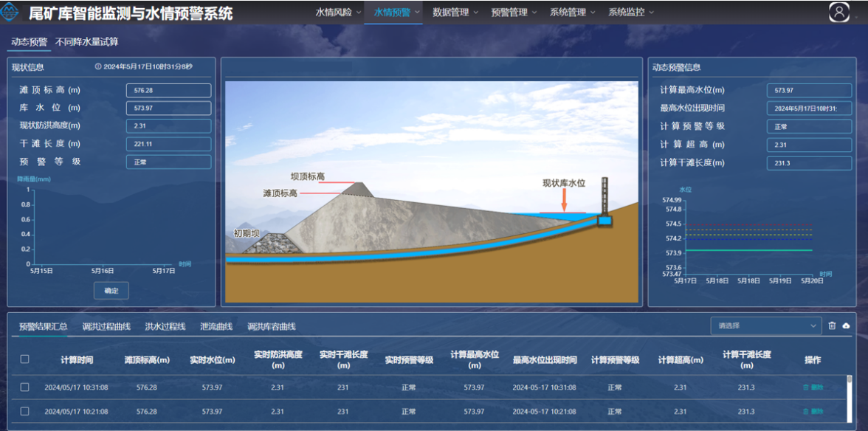Open the 洪水过程线 tab

point(165,326)
